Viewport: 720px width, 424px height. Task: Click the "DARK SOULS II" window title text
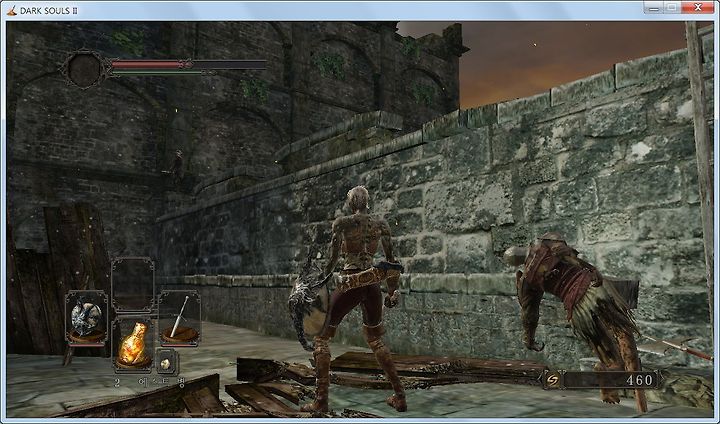click(x=49, y=11)
